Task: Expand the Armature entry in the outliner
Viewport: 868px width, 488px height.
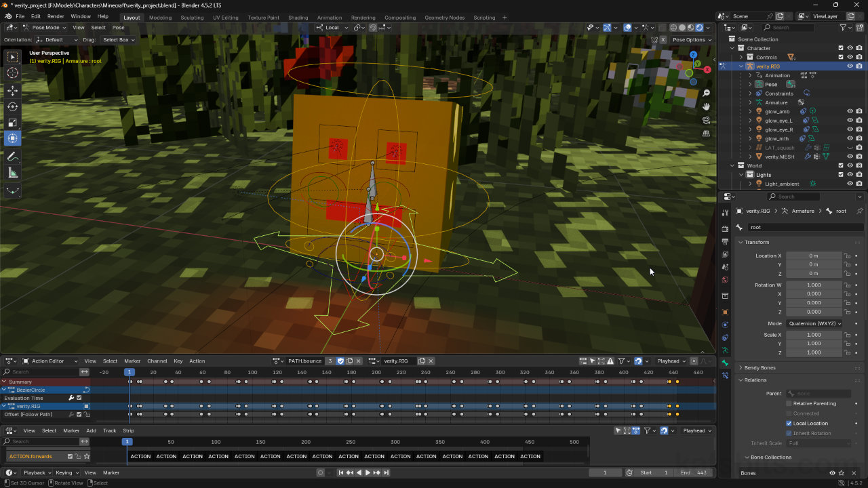Action: 750,102
